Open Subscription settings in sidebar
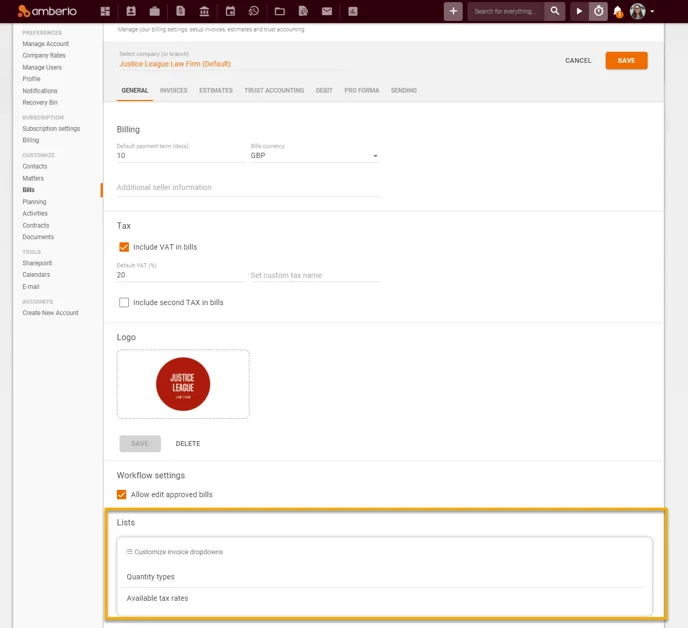This screenshot has width=688, height=628. [x=51, y=129]
